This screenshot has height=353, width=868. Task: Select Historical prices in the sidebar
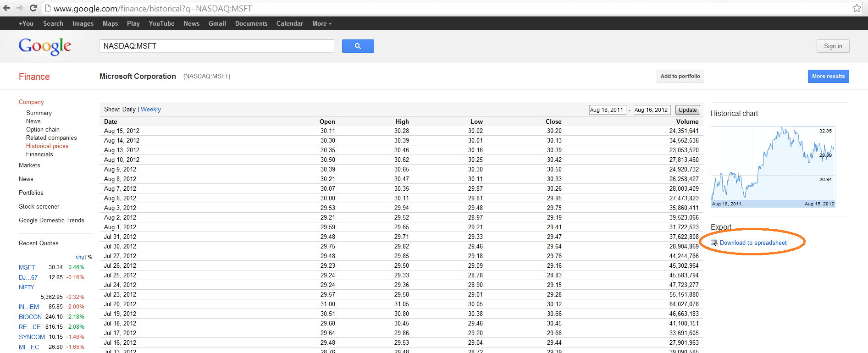pos(47,146)
